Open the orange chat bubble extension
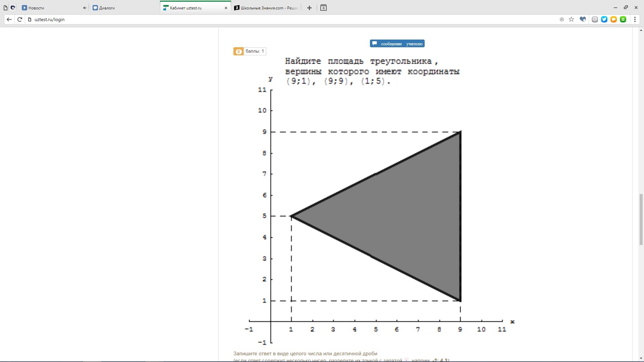This screenshot has width=644, height=362. (x=613, y=19)
